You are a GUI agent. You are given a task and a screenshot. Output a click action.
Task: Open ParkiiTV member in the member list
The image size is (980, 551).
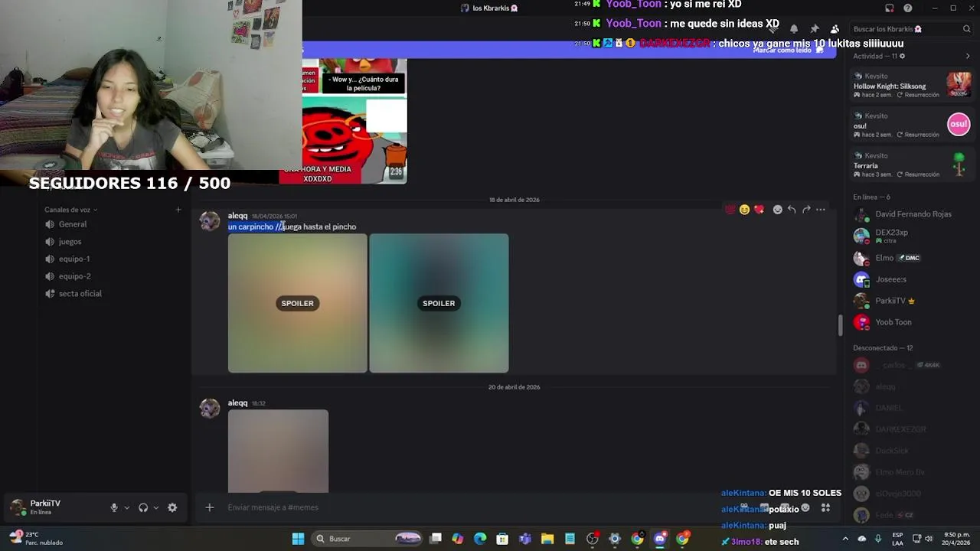pyautogui.click(x=912, y=301)
